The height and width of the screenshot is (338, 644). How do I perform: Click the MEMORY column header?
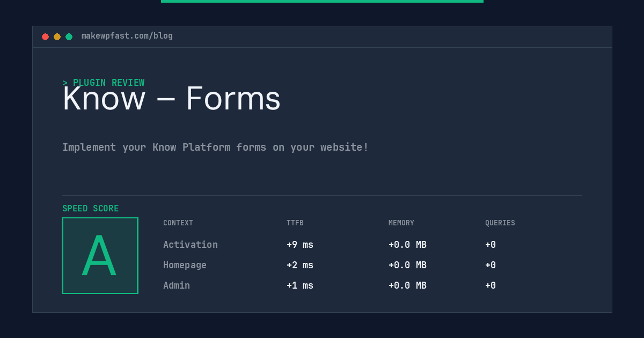[x=401, y=223]
